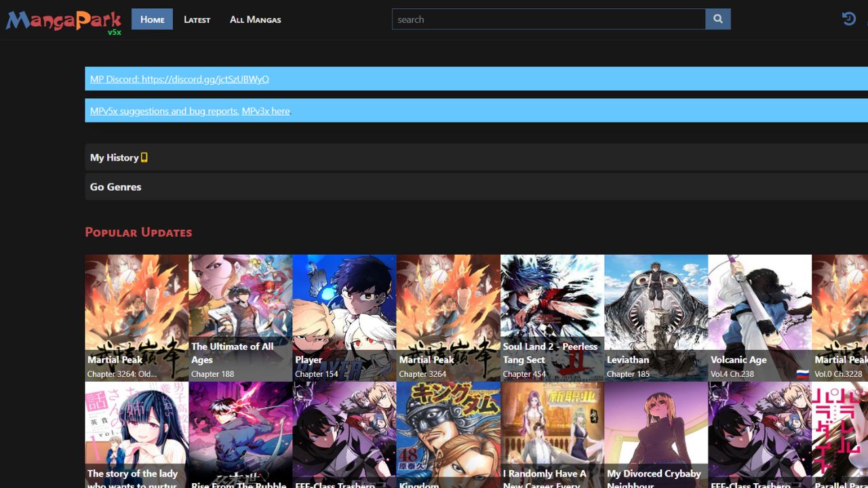Expand the Go Genres section
Viewport: 868px width, 488px height.
point(115,187)
